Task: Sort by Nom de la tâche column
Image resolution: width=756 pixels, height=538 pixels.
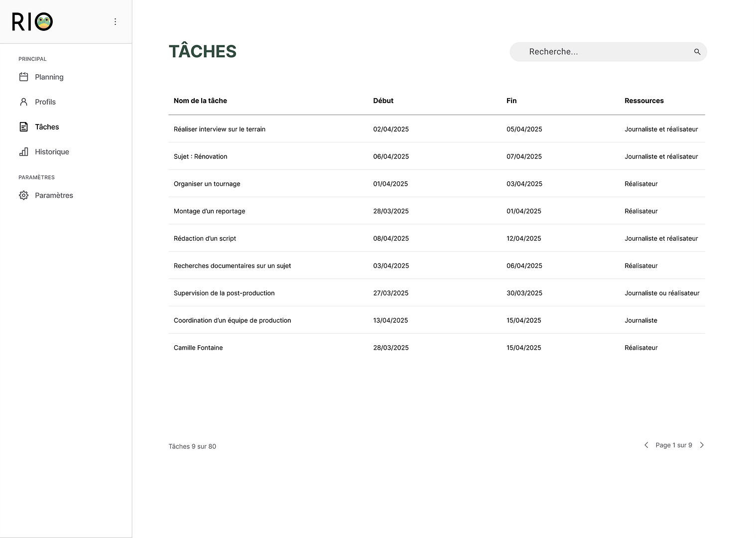Action: [200, 101]
